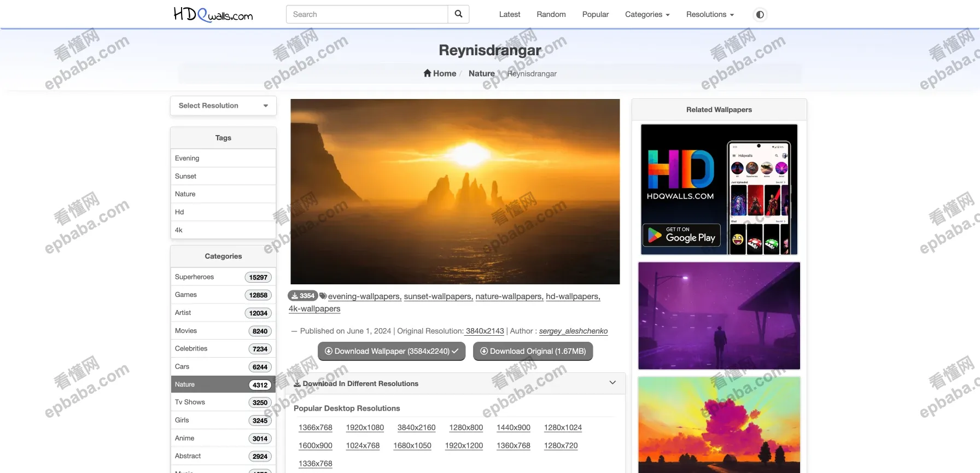The height and width of the screenshot is (473, 980).
Task: Click Download Wallpaper (3584x2240) button
Action: tap(391, 351)
